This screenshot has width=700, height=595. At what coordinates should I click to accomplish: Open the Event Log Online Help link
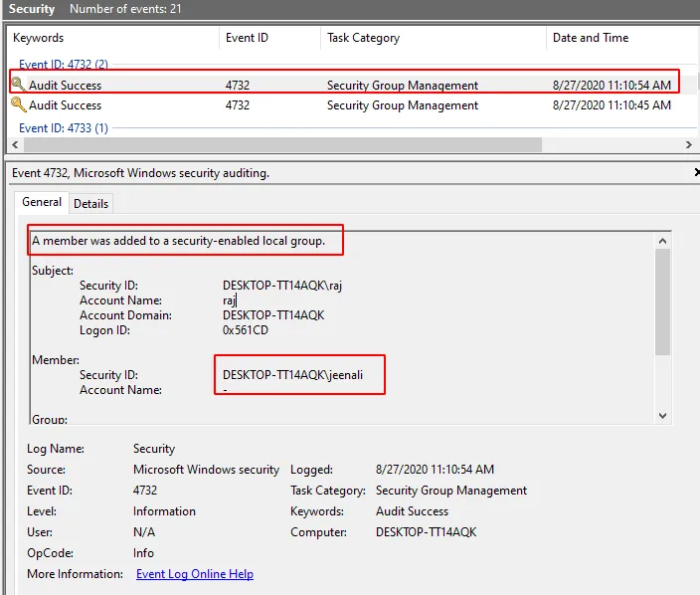194,574
